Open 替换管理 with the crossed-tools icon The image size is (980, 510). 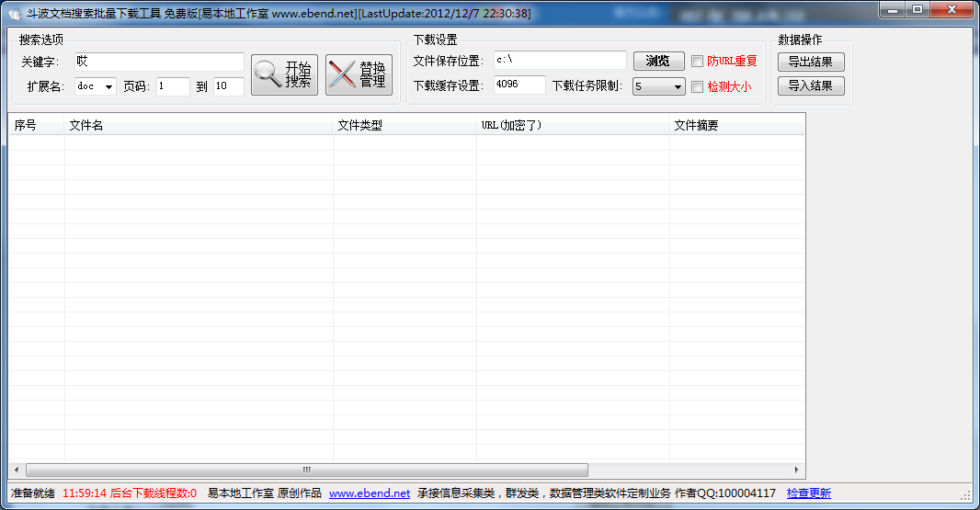[x=359, y=74]
